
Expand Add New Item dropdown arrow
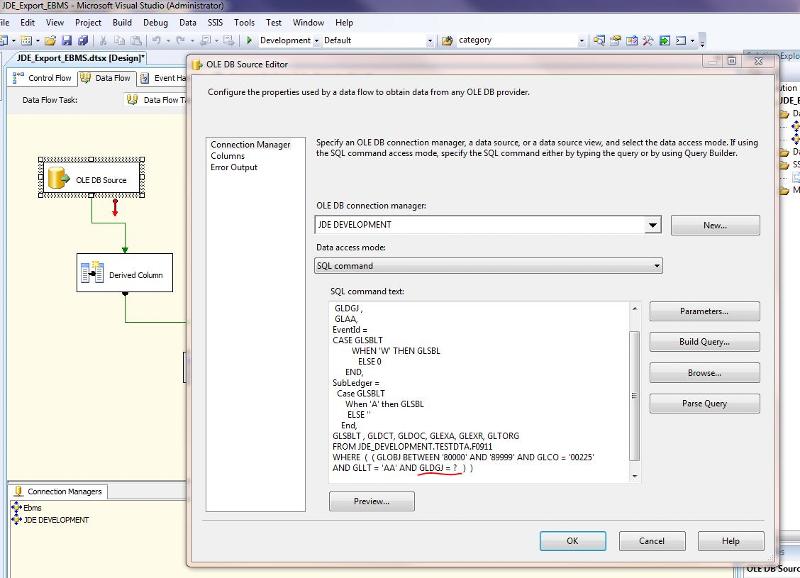pos(38,40)
